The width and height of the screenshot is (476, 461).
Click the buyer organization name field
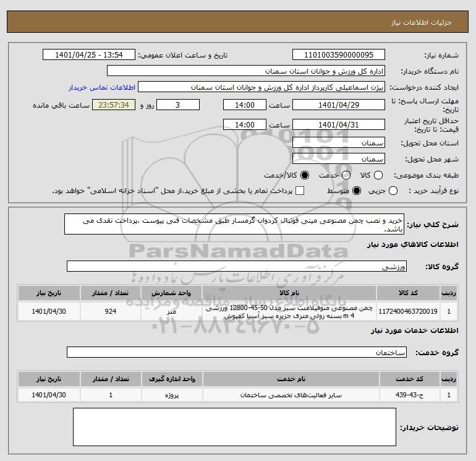click(246, 71)
